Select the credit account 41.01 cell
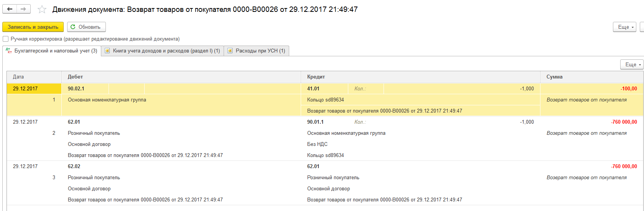 click(x=324, y=88)
